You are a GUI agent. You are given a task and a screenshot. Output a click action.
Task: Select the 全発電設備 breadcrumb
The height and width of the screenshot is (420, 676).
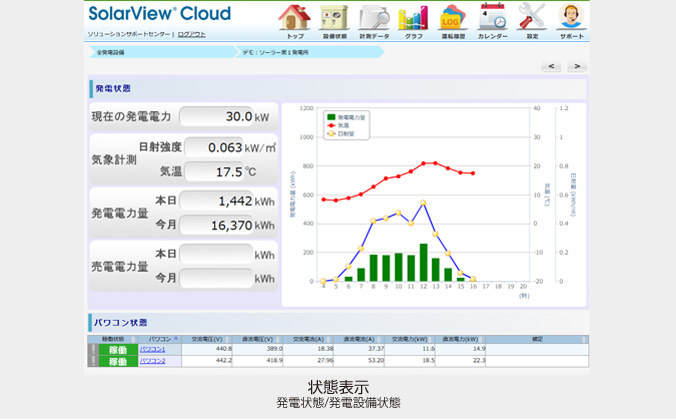point(110,52)
